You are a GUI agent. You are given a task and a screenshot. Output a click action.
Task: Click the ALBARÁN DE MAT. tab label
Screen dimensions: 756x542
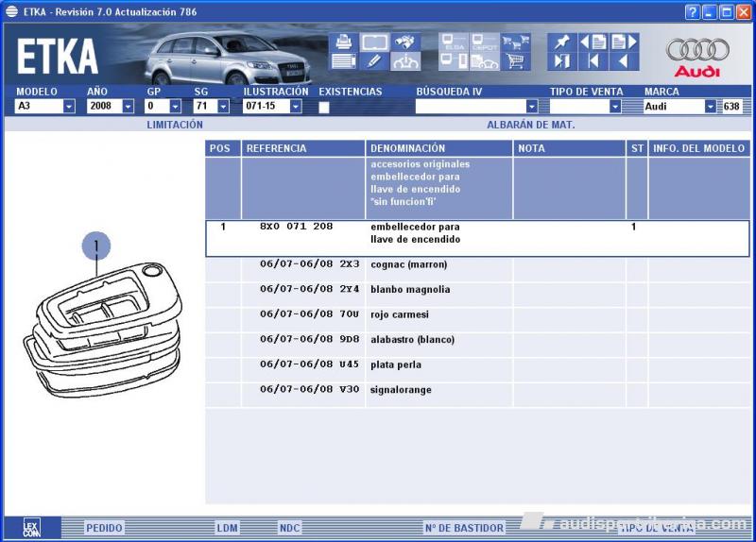(x=531, y=125)
